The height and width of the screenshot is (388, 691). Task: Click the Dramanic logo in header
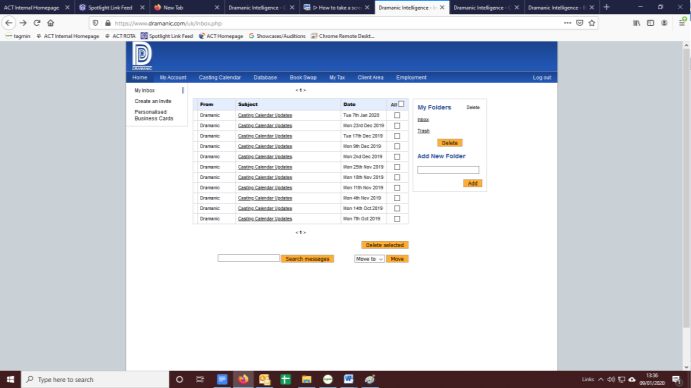142,56
